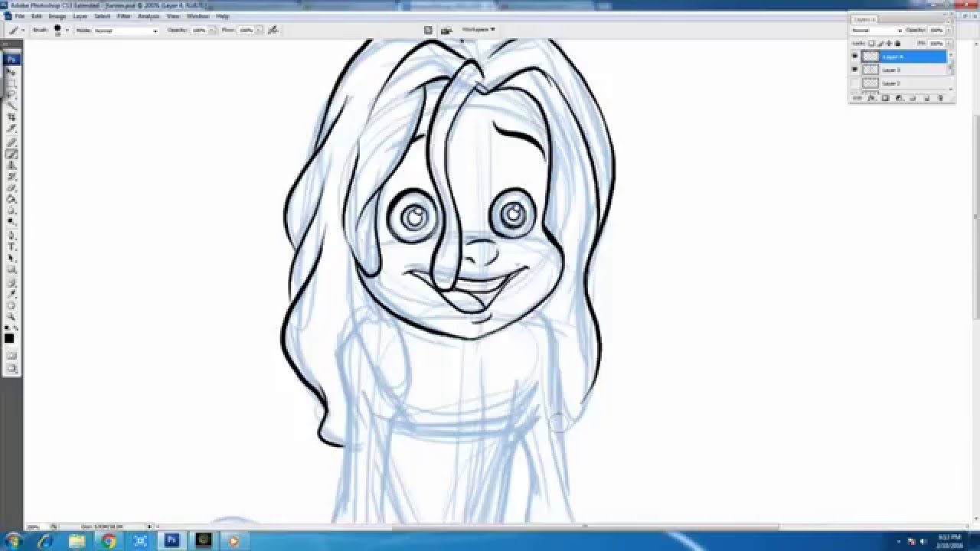980x551 pixels.
Task: Click the Add layer mask icon
Action: pyautogui.click(x=886, y=97)
